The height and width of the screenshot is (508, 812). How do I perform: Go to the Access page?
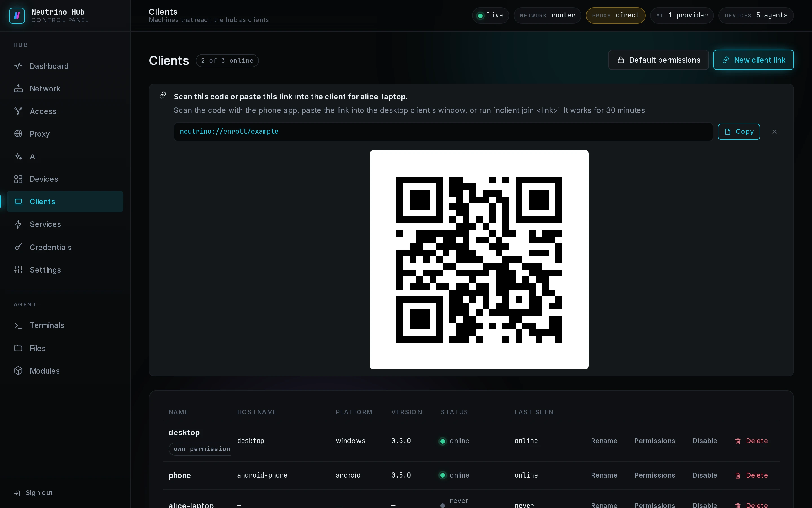[x=65, y=111]
